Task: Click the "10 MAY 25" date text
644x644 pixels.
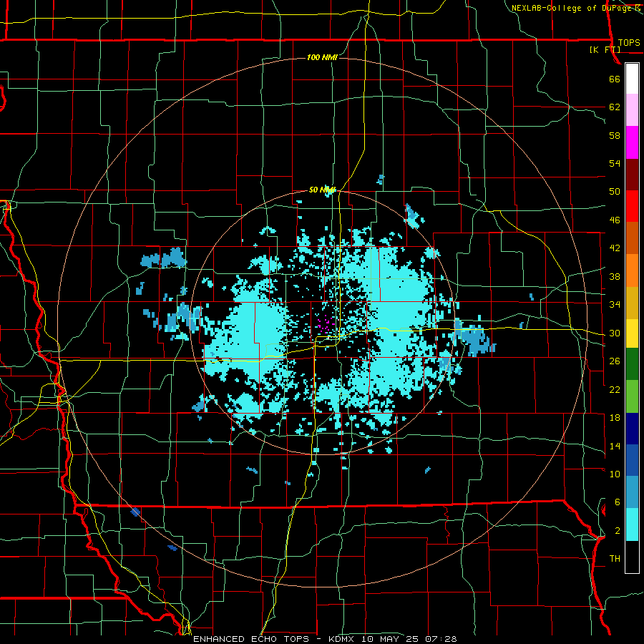Action: (391, 639)
